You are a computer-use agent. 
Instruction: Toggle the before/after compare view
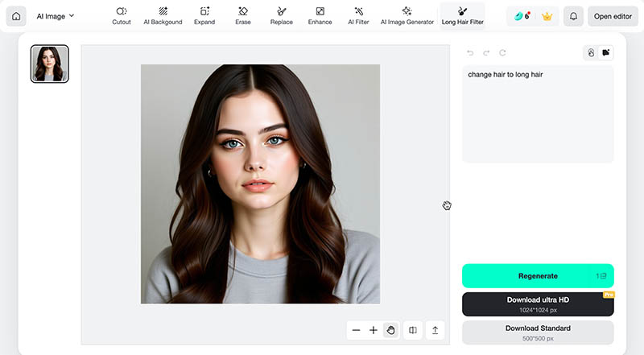(413, 330)
